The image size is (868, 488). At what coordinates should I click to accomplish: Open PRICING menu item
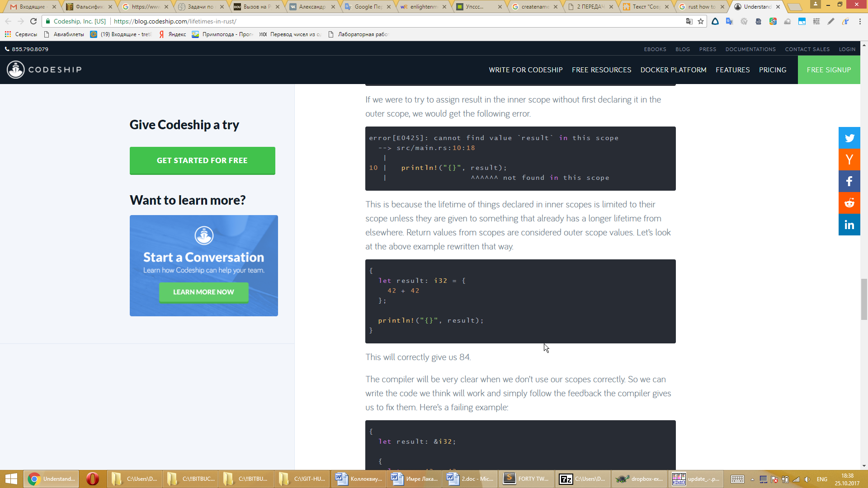tap(772, 70)
